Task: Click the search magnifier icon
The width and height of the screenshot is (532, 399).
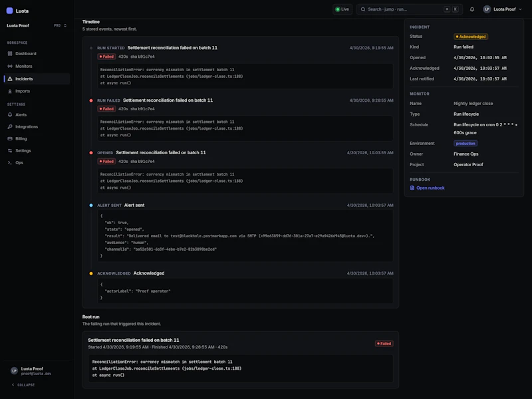Action: pyautogui.click(x=363, y=9)
